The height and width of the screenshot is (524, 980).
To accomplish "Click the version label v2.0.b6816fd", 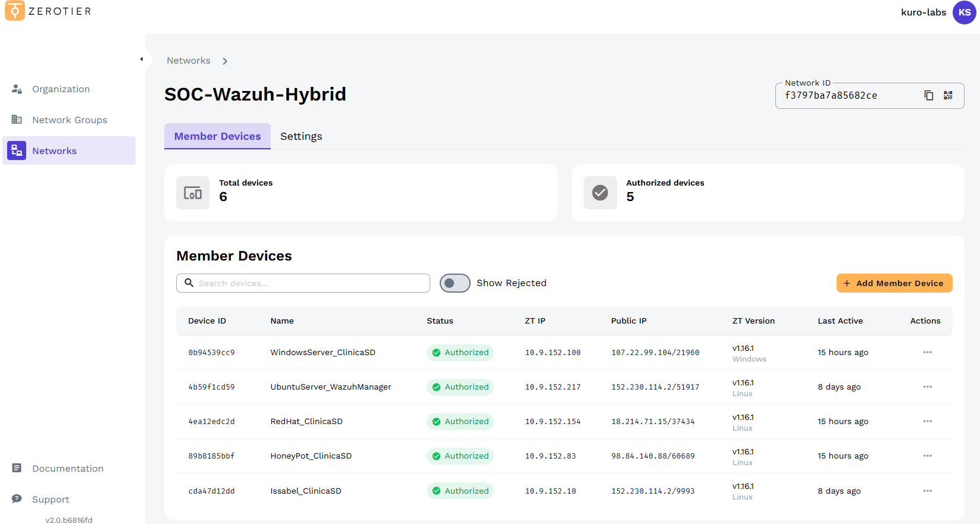I will pos(69,520).
